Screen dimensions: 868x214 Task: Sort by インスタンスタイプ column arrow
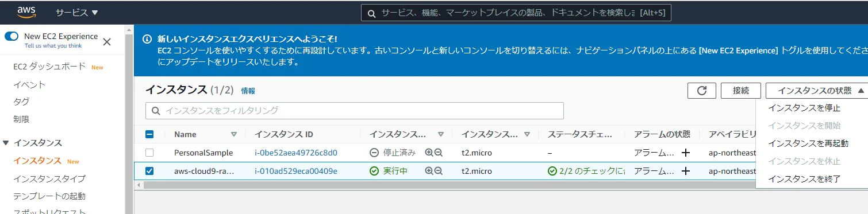click(527, 134)
